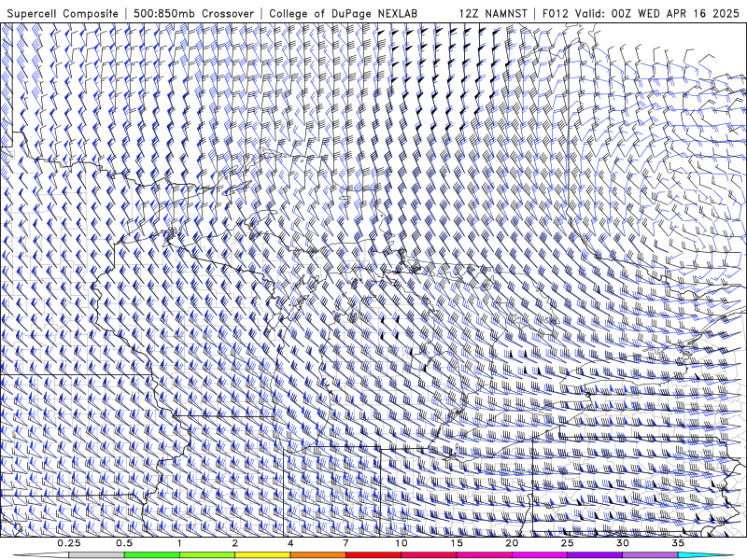Viewport: 747px width, 560px height.
Task: Click the red legend segment between 7 and 10
Action: point(373,555)
